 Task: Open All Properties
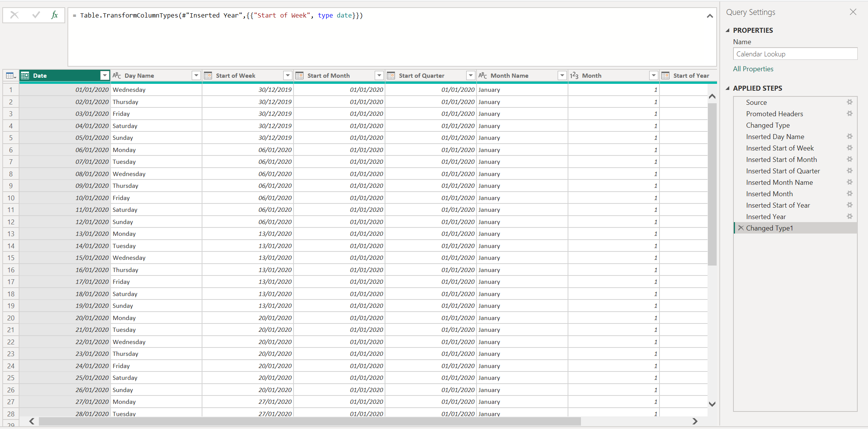(753, 69)
